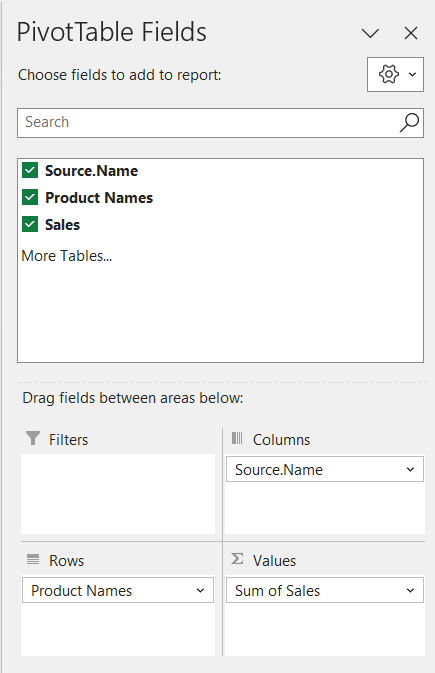Uncheck the Product Names field checkbox
435x673 pixels.
30,197
